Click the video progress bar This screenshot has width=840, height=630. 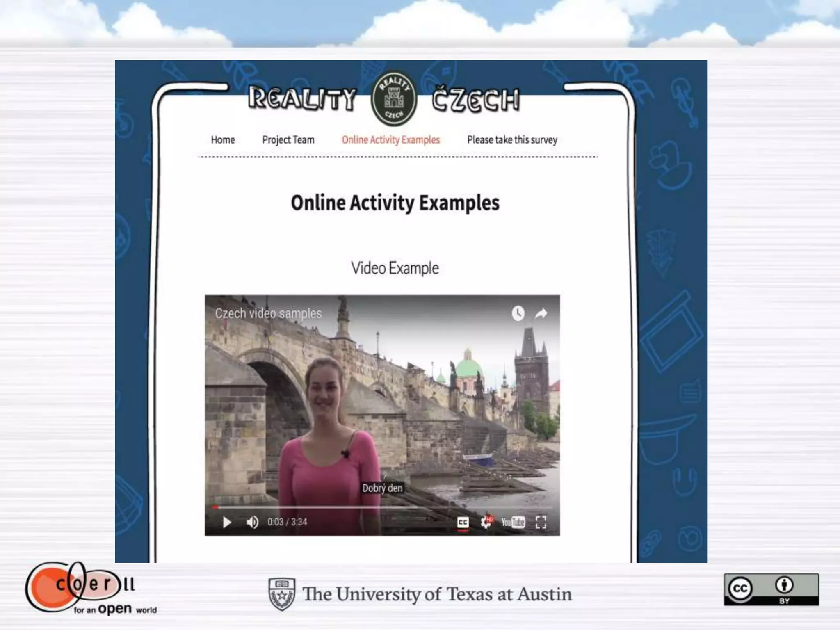coord(381,507)
